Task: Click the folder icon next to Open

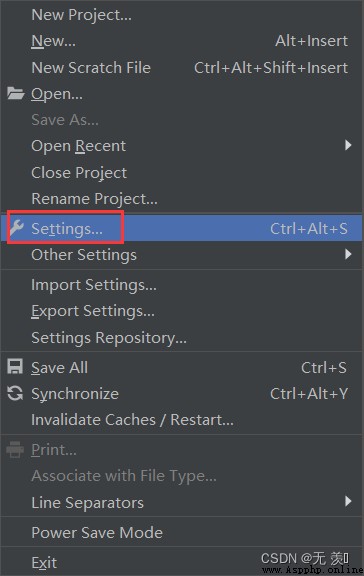Action: click(x=15, y=93)
